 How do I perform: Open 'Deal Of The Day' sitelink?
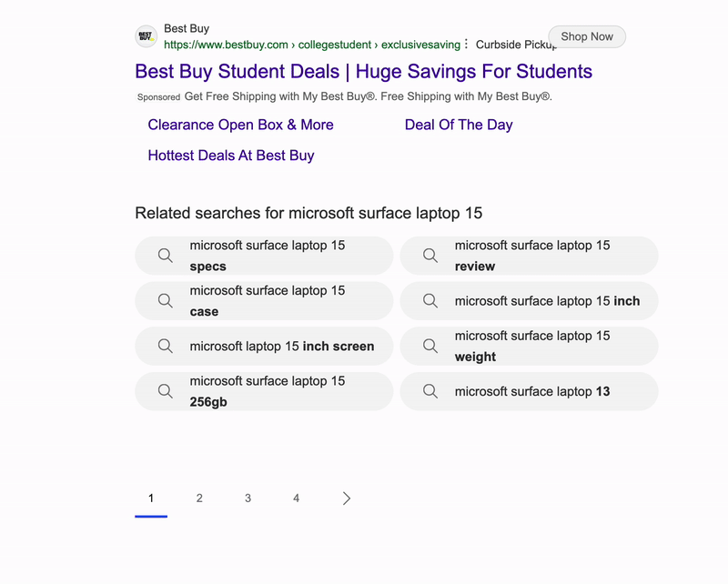[x=459, y=125]
